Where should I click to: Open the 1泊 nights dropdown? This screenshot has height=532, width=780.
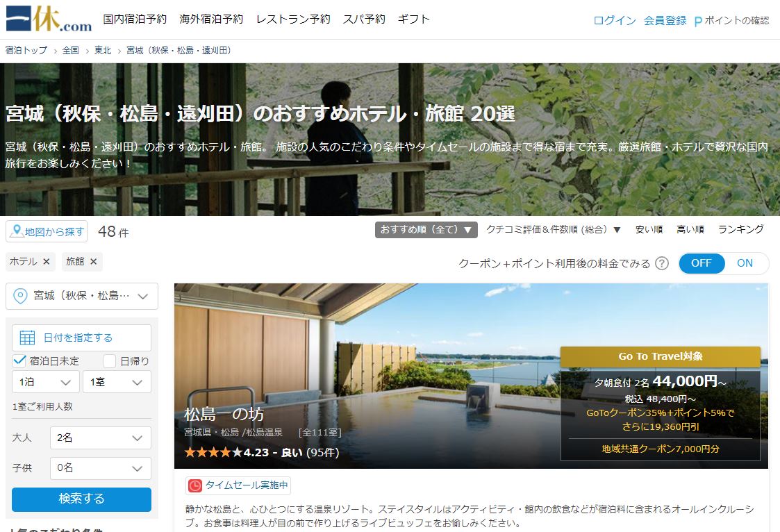tap(45, 382)
